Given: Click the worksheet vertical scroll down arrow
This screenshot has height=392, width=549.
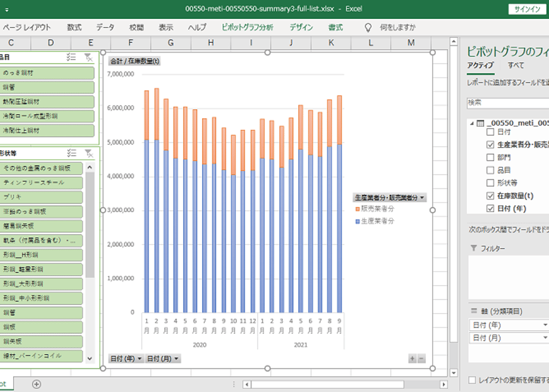Looking at the screenshot, I should (x=454, y=373).
